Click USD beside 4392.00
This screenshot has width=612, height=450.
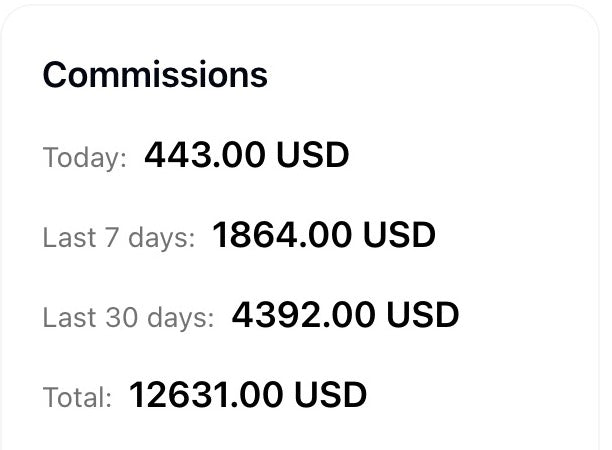[422, 316]
